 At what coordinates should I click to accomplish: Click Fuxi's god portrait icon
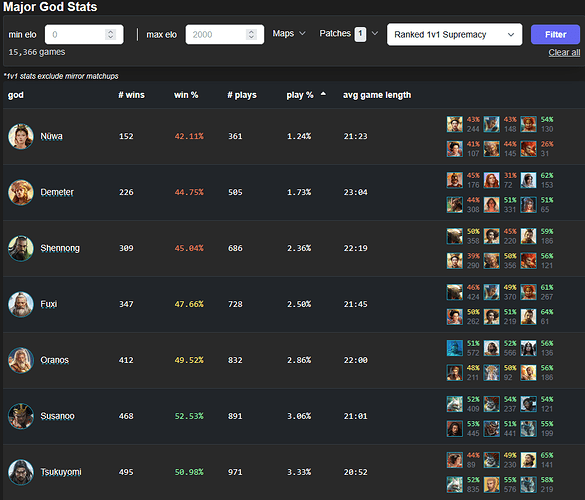coord(21,304)
